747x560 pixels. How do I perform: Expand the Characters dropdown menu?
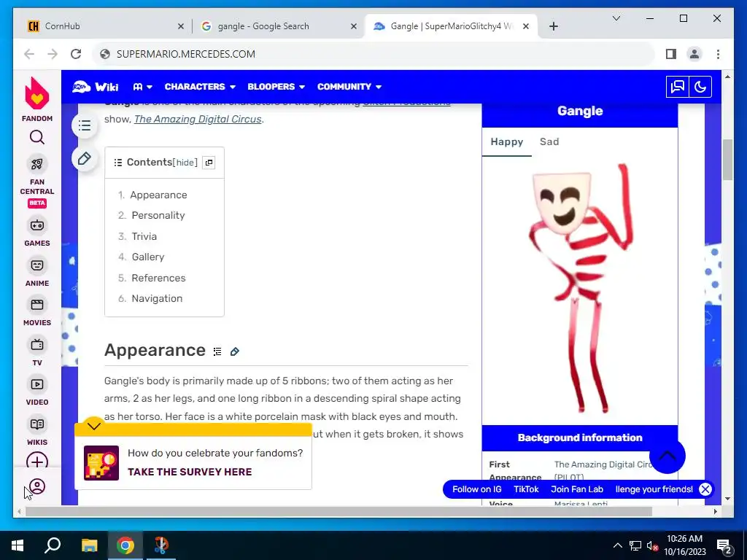pyautogui.click(x=200, y=87)
